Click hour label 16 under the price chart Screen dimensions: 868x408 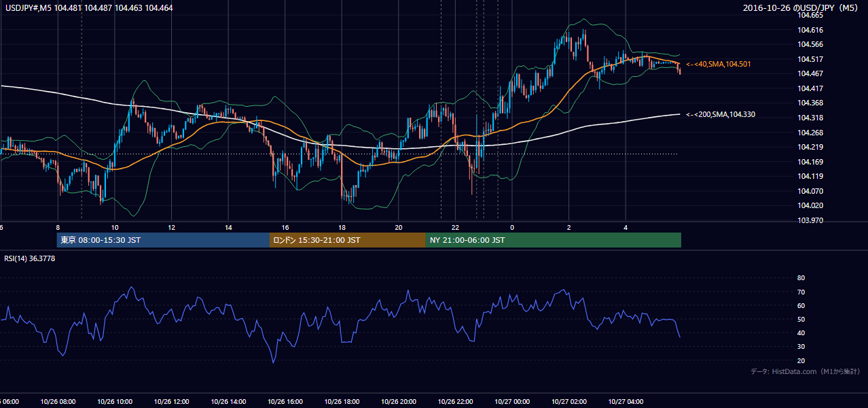tap(285, 227)
